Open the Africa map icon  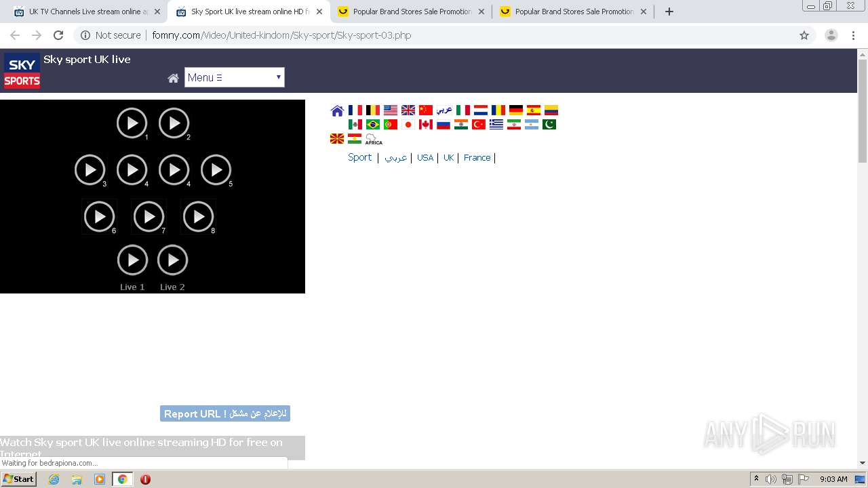[374, 139]
